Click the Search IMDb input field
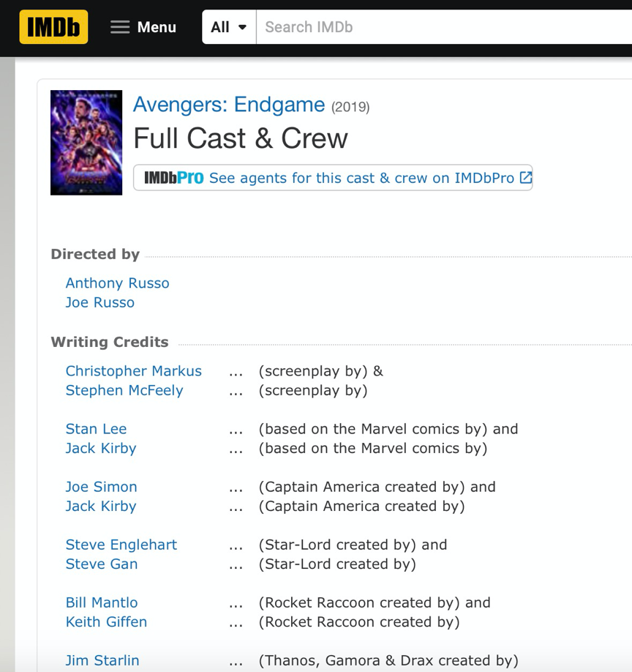 point(439,27)
